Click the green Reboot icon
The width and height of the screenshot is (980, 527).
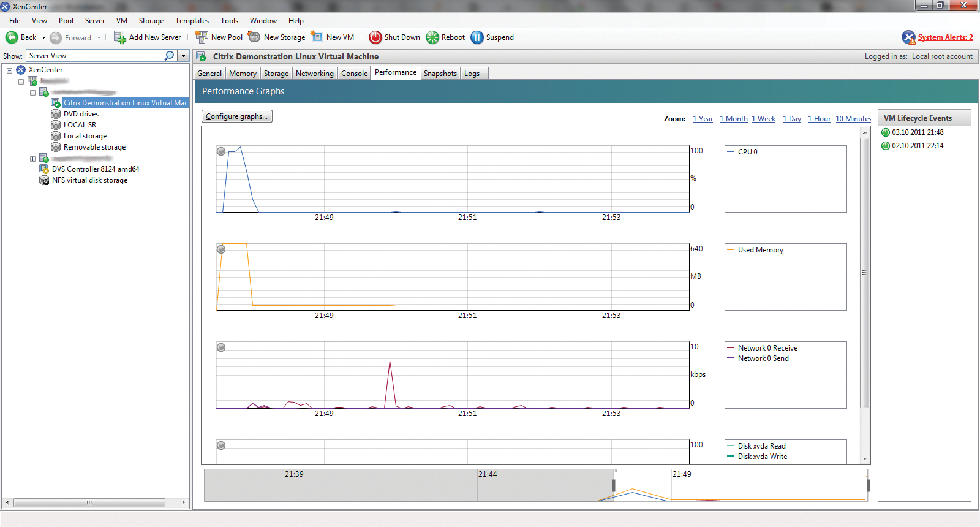pos(432,37)
